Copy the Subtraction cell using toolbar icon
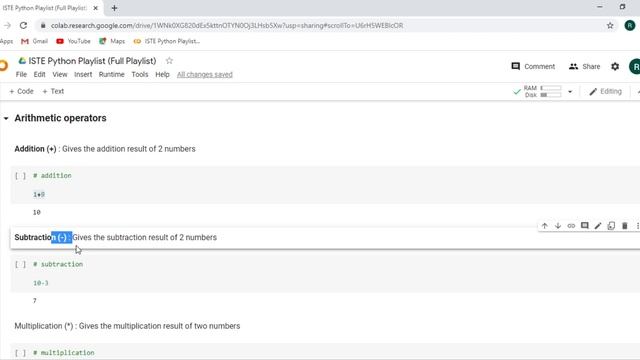Image resolution: width=640 pixels, height=360 pixels. coord(611,226)
